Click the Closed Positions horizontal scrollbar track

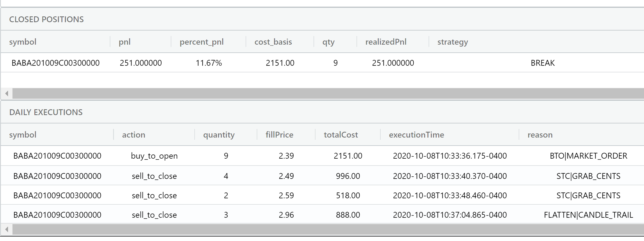point(327,93)
